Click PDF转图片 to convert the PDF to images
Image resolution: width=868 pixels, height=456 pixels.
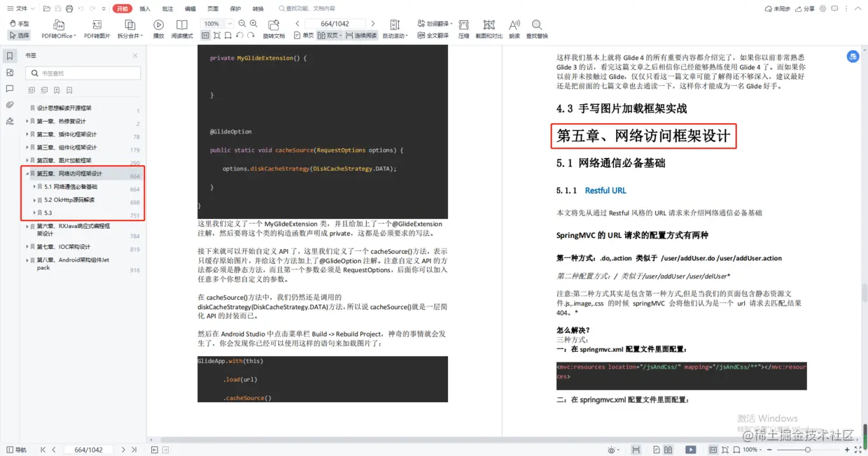tap(97, 29)
